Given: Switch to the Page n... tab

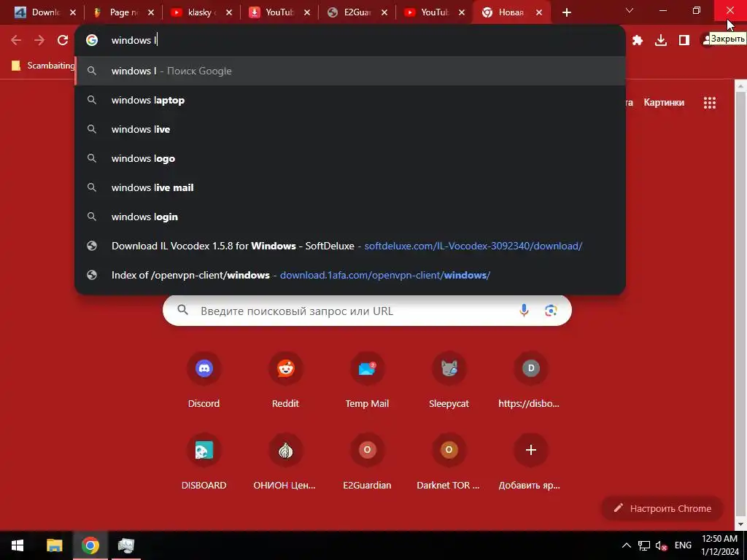Looking at the screenshot, I should point(123,12).
